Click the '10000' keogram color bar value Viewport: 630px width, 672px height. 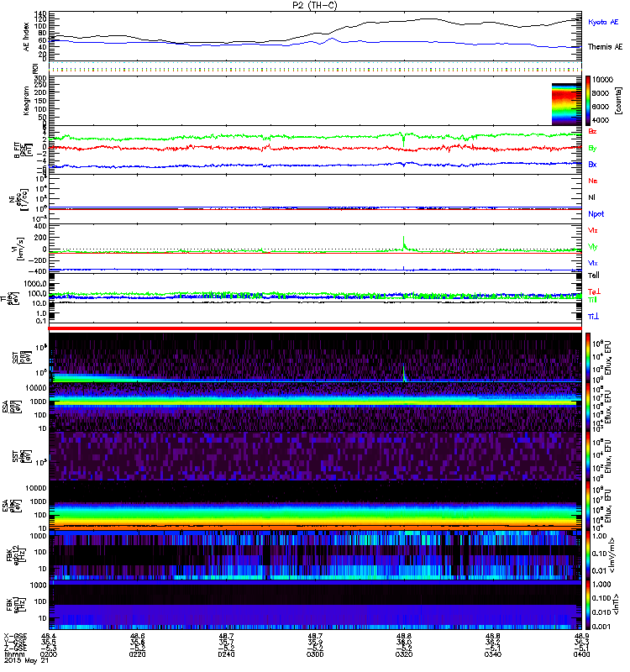[x=602, y=80]
